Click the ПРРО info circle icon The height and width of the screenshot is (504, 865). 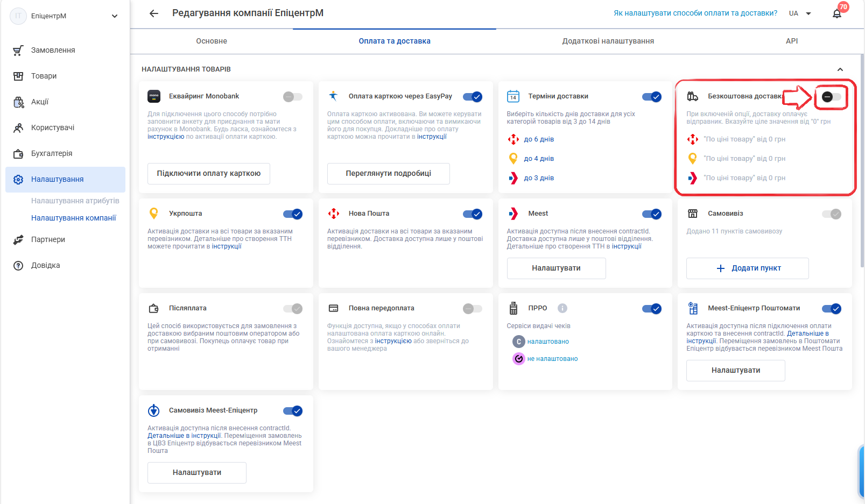pyautogui.click(x=562, y=308)
